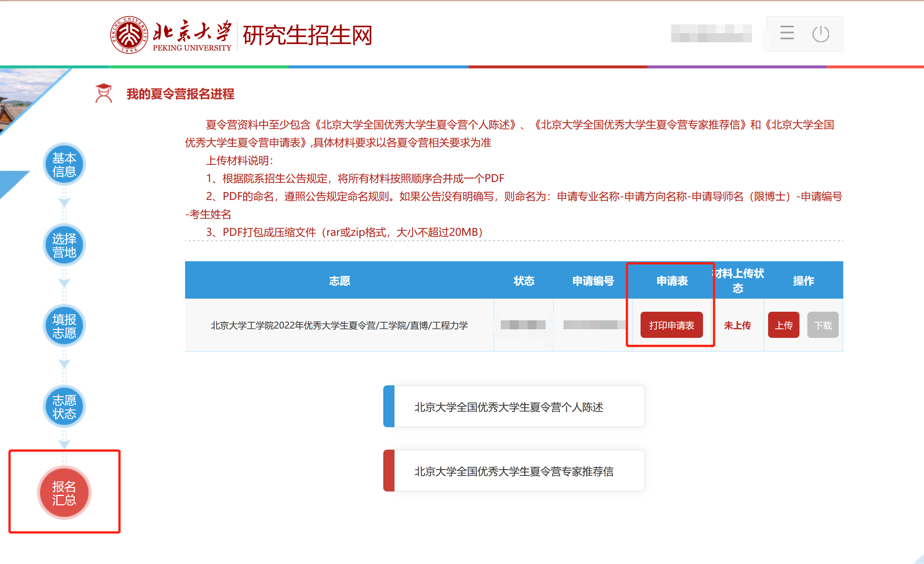
Task: Open 夏令营个人陈述 document card
Action: pyautogui.click(x=513, y=407)
